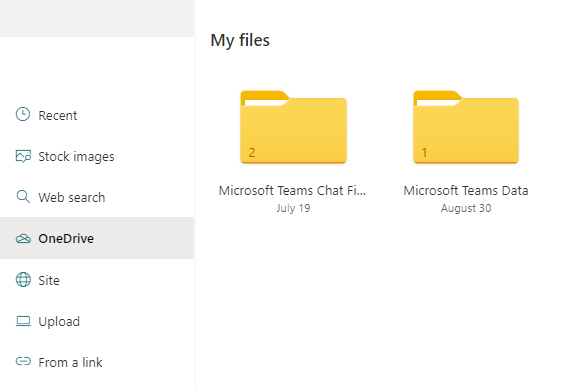Select the Stock images label
581x387 pixels.
tap(76, 157)
